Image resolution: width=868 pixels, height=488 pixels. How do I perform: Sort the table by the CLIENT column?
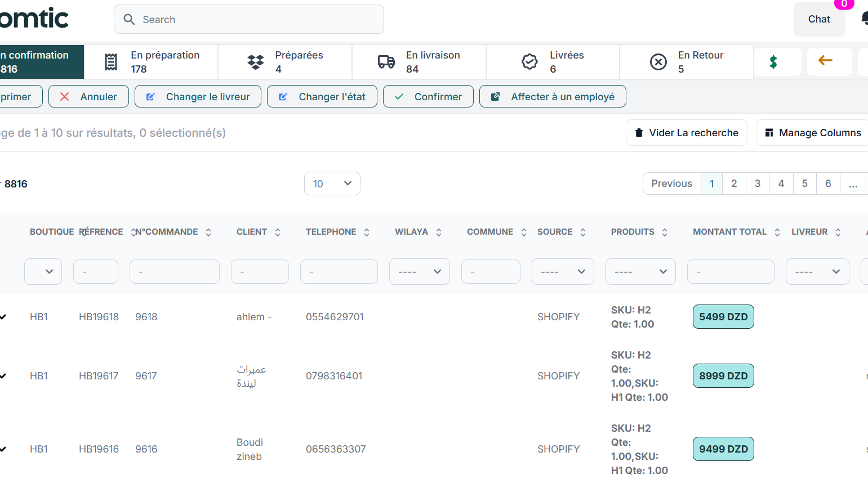278,232
